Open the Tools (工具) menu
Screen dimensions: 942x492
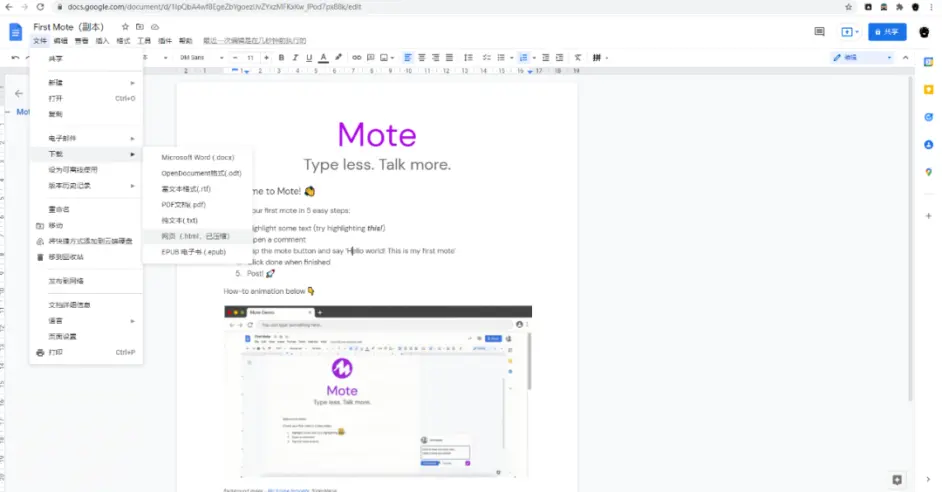pos(144,41)
